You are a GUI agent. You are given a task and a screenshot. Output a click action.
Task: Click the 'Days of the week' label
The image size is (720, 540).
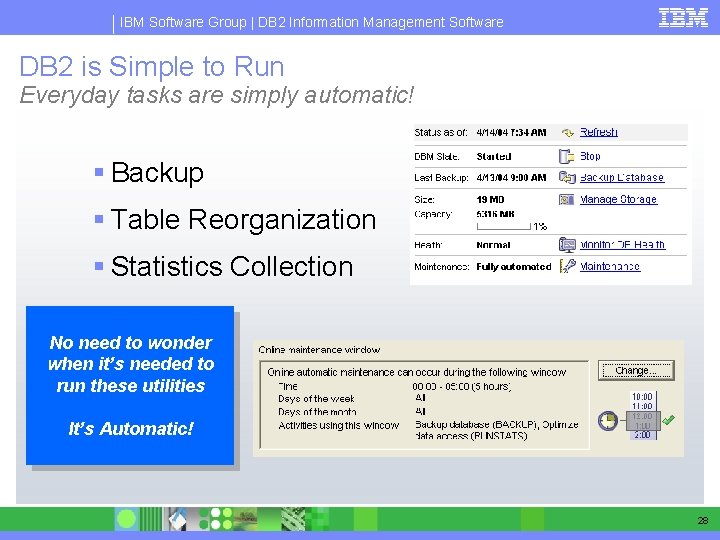[316, 399]
